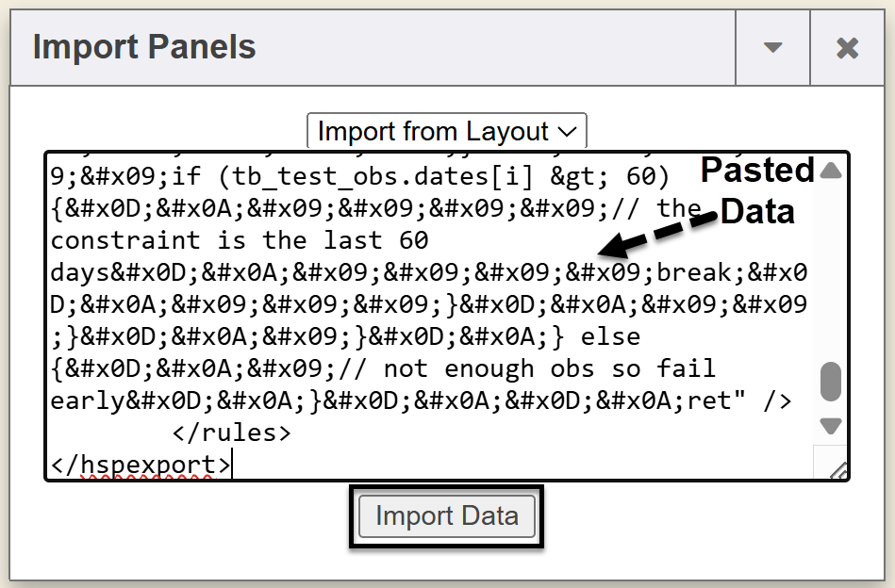The height and width of the screenshot is (588, 895).
Task: Click the textarea scrollbar down arrow
Action: (830, 426)
